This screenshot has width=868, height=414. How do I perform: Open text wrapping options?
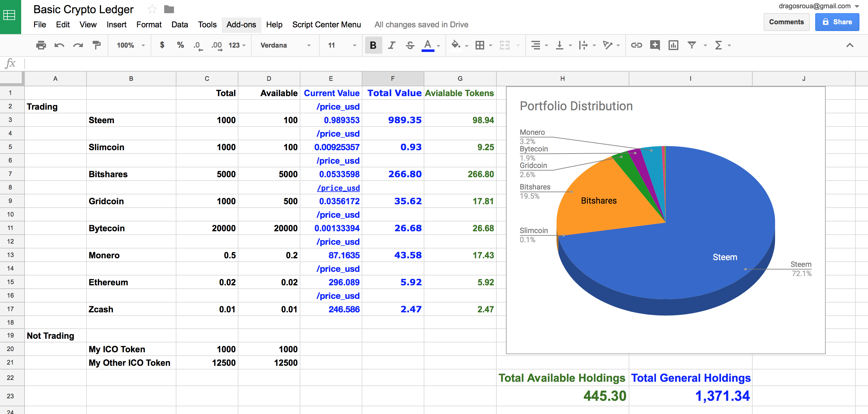coord(583,45)
